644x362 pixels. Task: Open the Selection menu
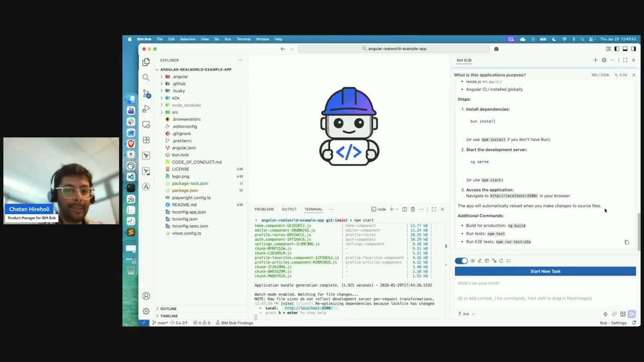pyautogui.click(x=188, y=39)
